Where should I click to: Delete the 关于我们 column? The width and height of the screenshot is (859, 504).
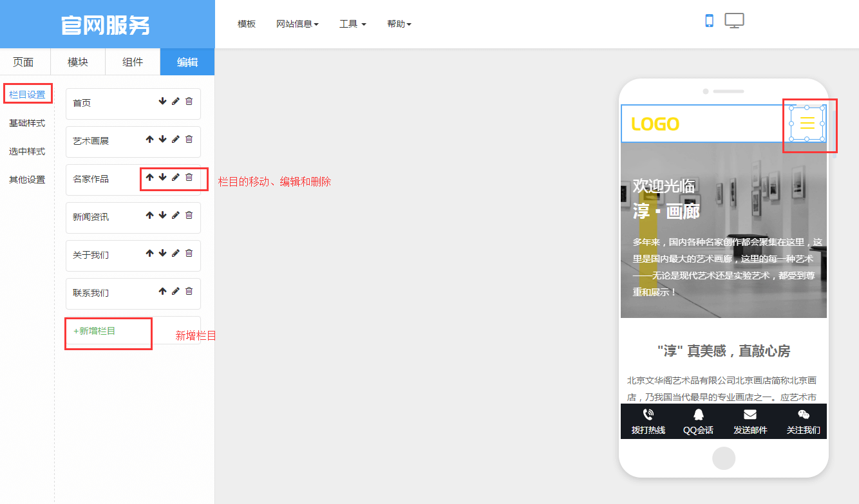pyautogui.click(x=189, y=253)
